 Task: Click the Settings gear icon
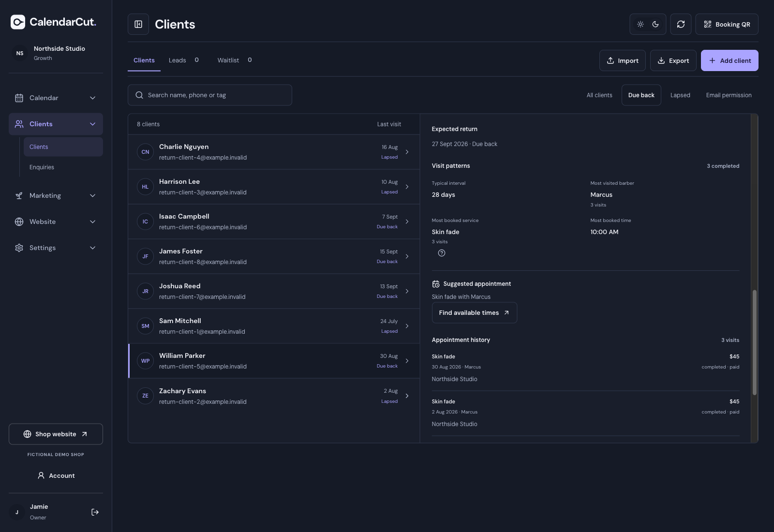19,248
